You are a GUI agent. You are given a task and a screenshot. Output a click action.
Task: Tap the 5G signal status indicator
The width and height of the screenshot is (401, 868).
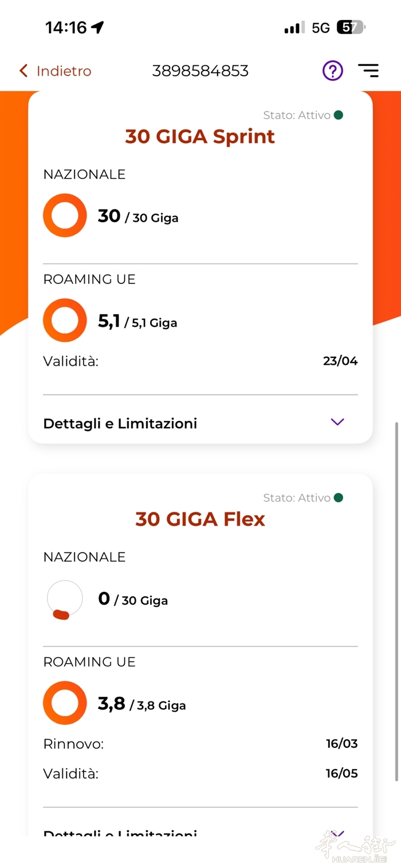pos(321,27)
